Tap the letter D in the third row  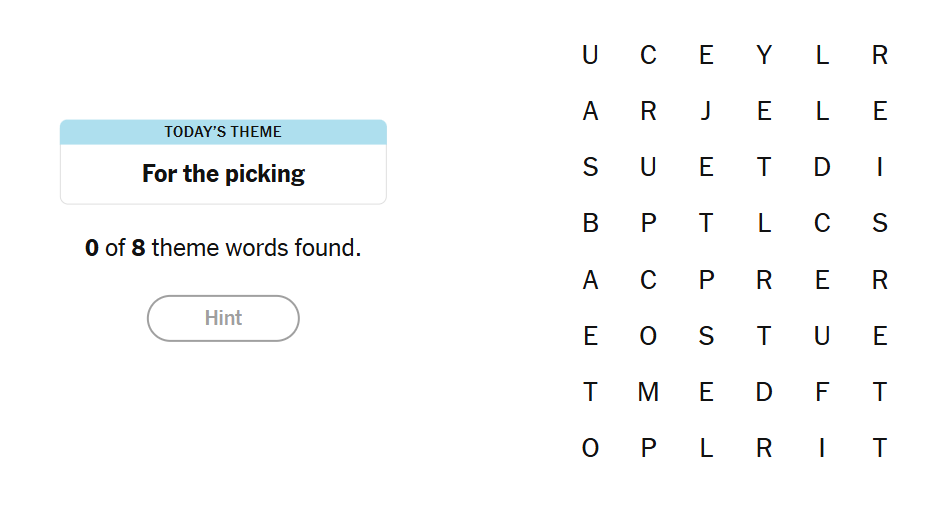click(822, 168)
